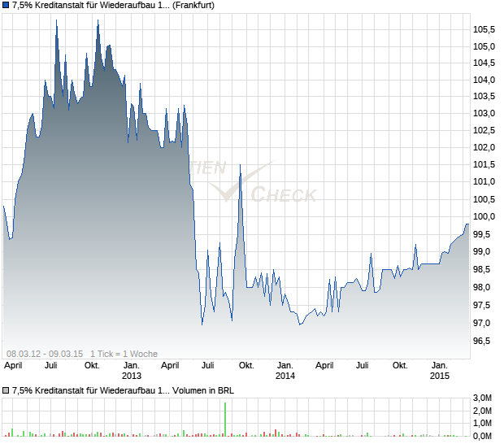Viewport: 504px width, 444px height.
Task: Click the 104,0 price axis label
Action: coord(484,80)
